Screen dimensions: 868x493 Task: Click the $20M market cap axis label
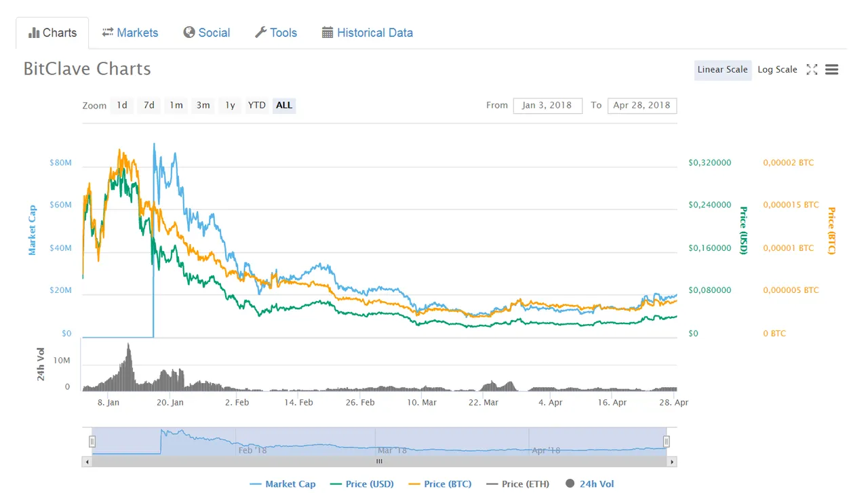tap(60, 290)
